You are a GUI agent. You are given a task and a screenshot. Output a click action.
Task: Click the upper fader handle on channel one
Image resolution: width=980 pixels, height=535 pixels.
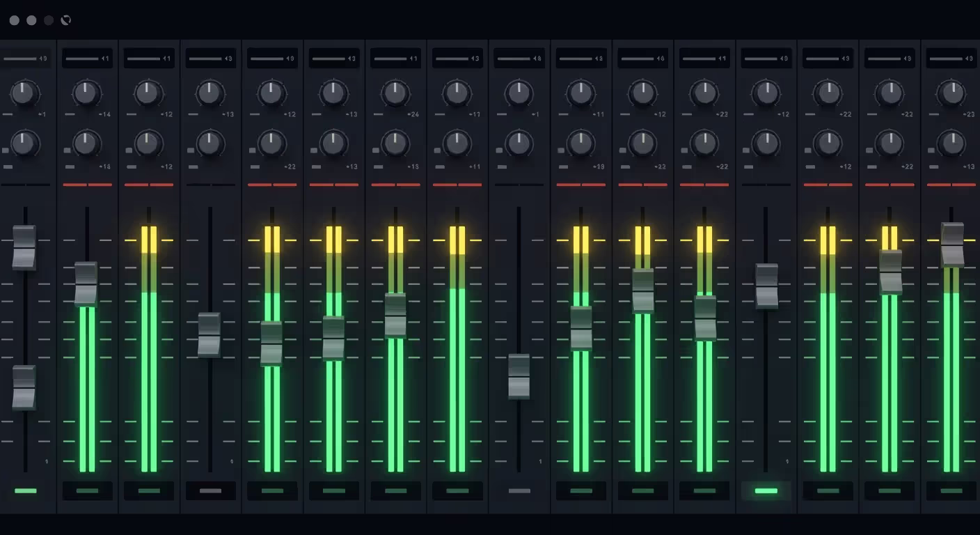click(24, 247)
